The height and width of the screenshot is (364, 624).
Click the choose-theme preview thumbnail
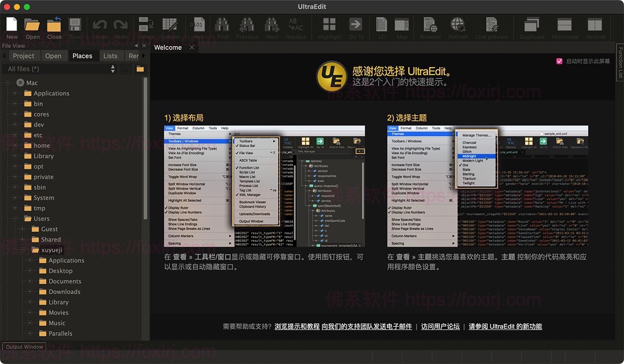(487, 186)
